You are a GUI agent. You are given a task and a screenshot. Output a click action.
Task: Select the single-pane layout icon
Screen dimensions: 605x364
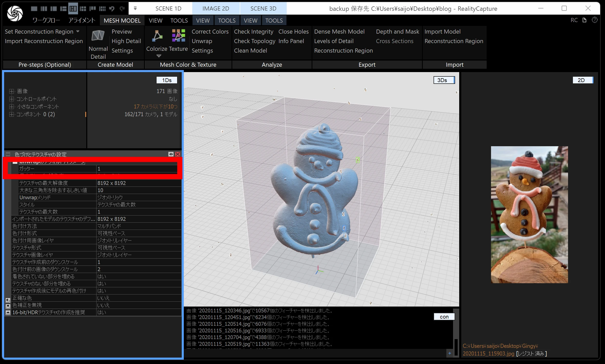pos(34,9)
